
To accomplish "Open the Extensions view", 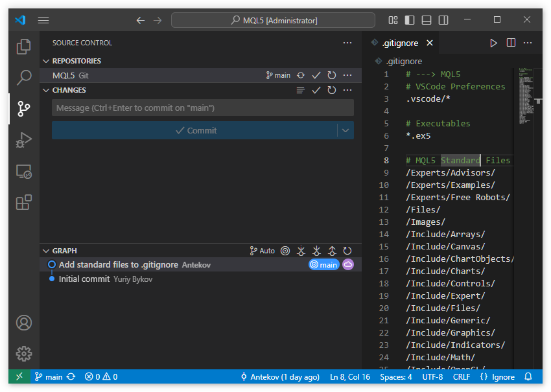I will pos(23,202).
